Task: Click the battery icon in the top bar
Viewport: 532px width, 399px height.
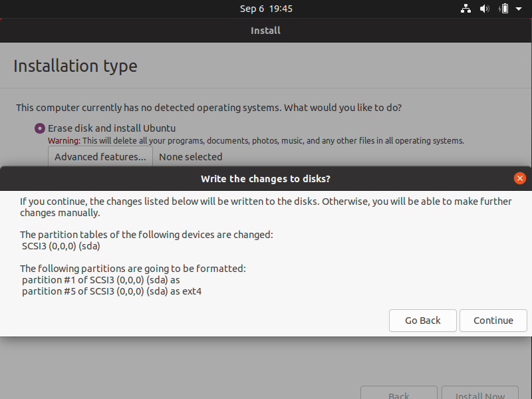Action: click(x=504, y=9)
